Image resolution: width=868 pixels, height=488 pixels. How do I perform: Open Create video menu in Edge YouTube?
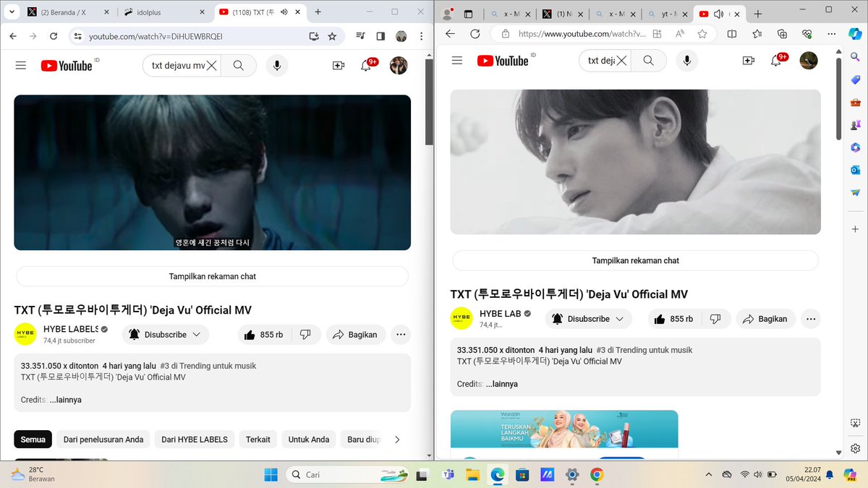point(749,61)
